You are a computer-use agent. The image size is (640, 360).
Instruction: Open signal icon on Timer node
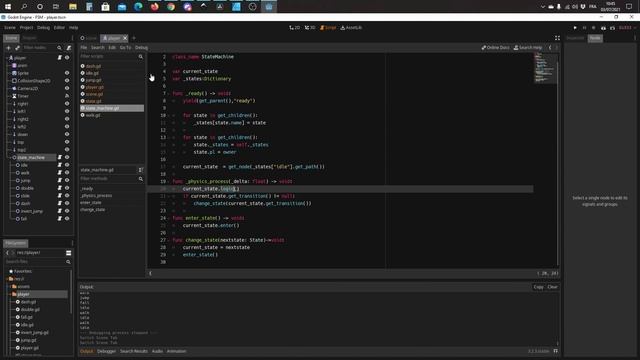click(x=67, y=96)
